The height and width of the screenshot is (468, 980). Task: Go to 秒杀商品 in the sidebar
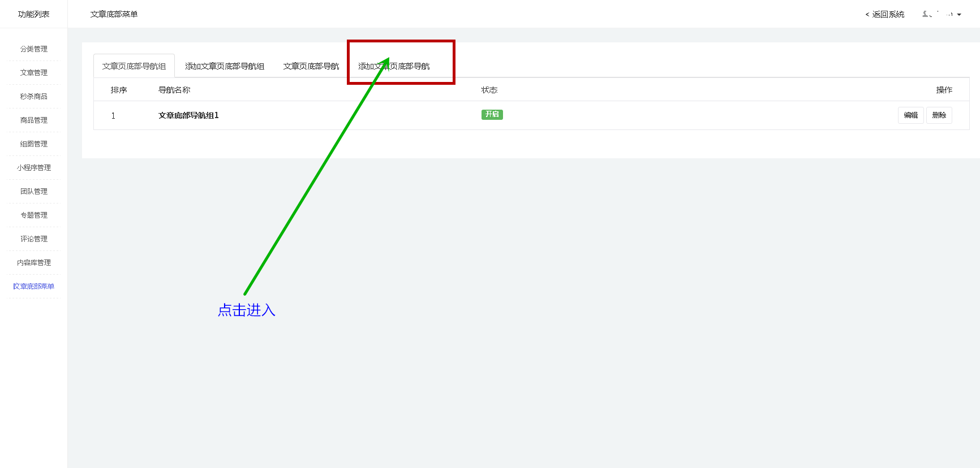coord(34,97)
